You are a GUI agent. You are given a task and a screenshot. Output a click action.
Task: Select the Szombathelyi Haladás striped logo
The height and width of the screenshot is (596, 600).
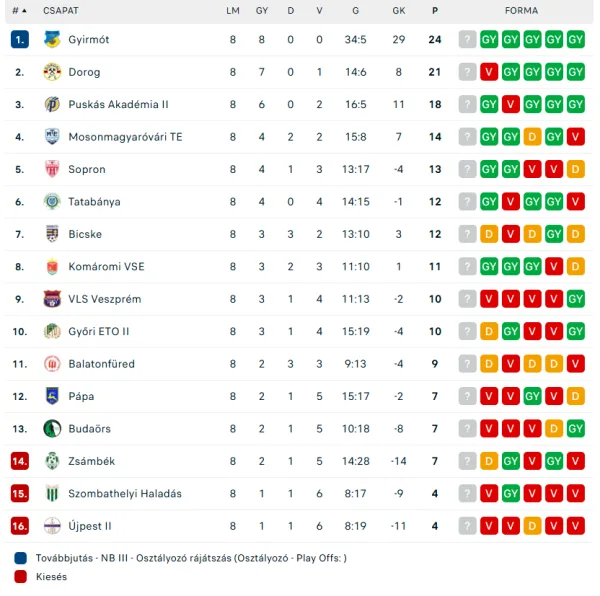click(x=52, y=493)
